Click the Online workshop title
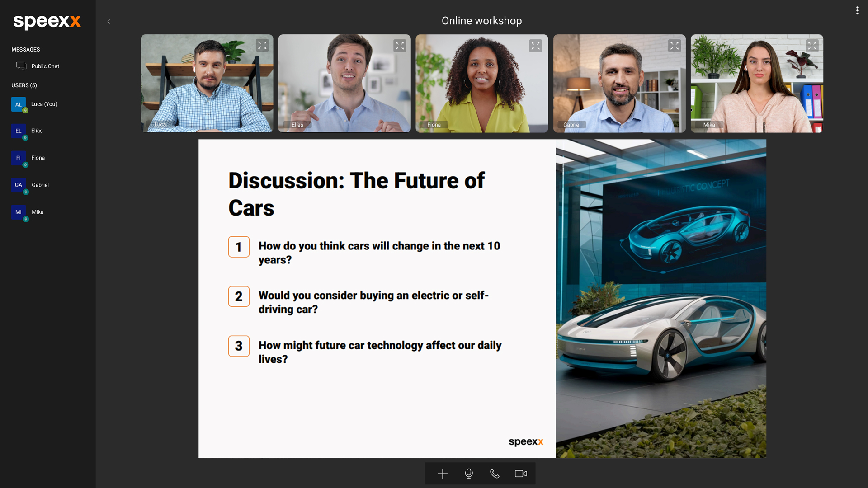868x488 pixels. pos(481,21)
